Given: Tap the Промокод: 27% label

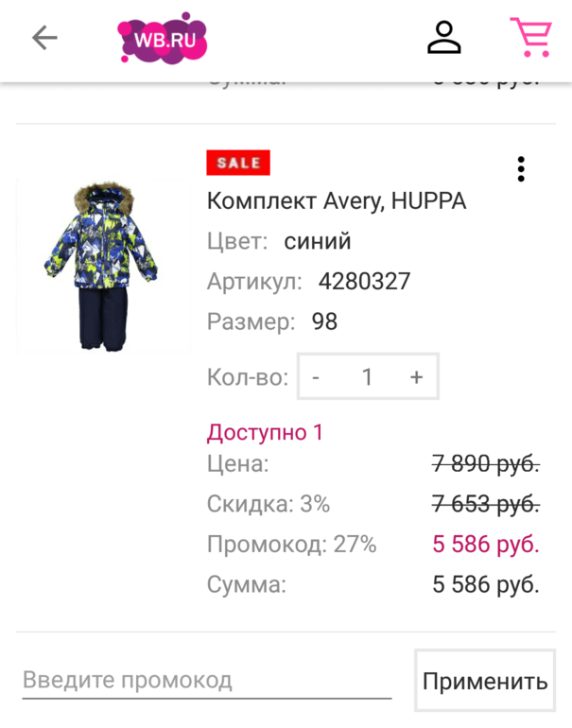Looking at the screenshot, I should (x=291, y=544).
